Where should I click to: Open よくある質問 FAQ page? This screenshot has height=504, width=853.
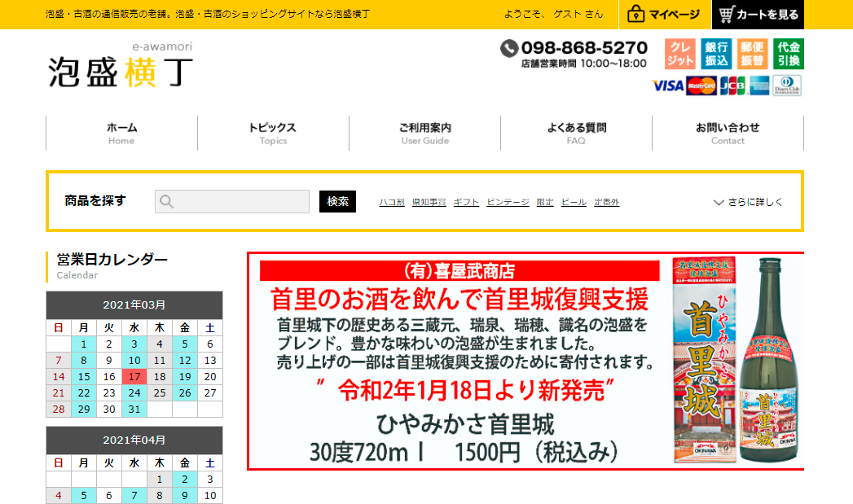(x=576, y=134)
